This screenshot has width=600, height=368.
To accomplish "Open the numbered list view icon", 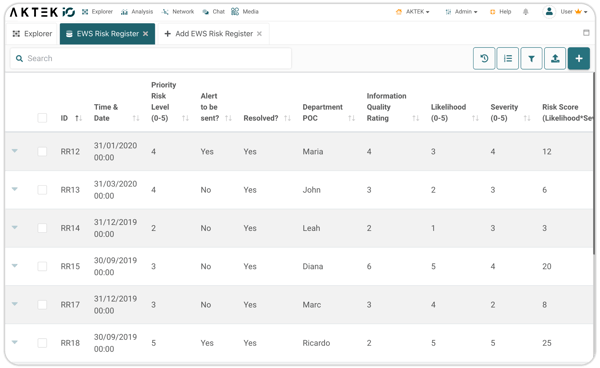I will [x=508, y=59].
